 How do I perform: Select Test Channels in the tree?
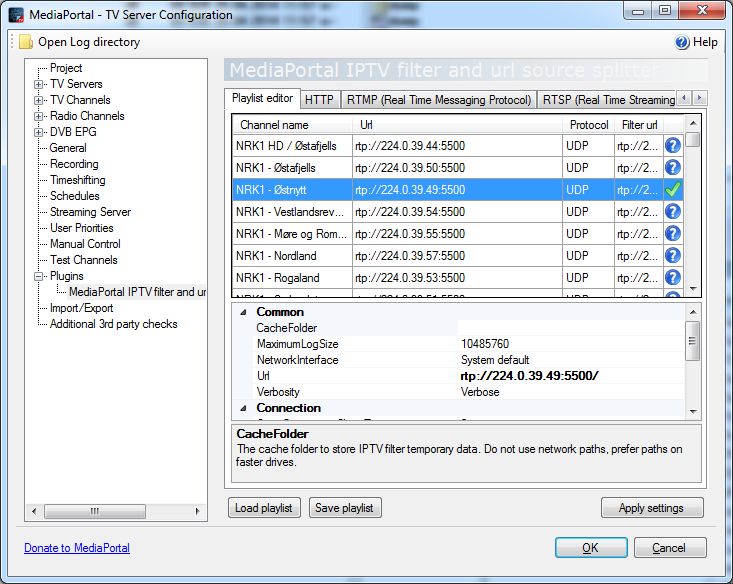(x=84, y=260)
